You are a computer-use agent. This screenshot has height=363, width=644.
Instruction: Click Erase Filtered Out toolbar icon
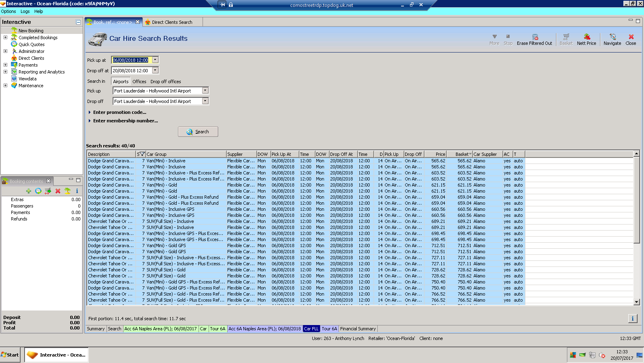(535, 37)
